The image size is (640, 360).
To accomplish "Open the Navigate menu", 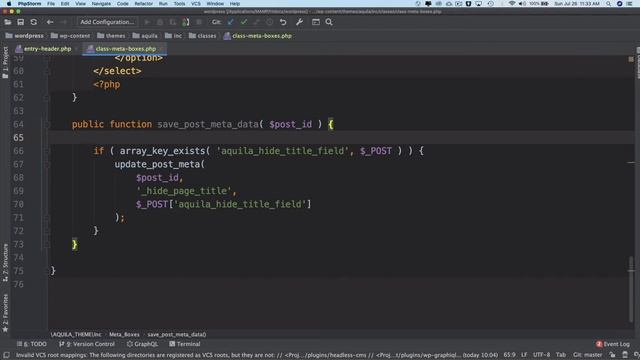I will pos(101,4).
